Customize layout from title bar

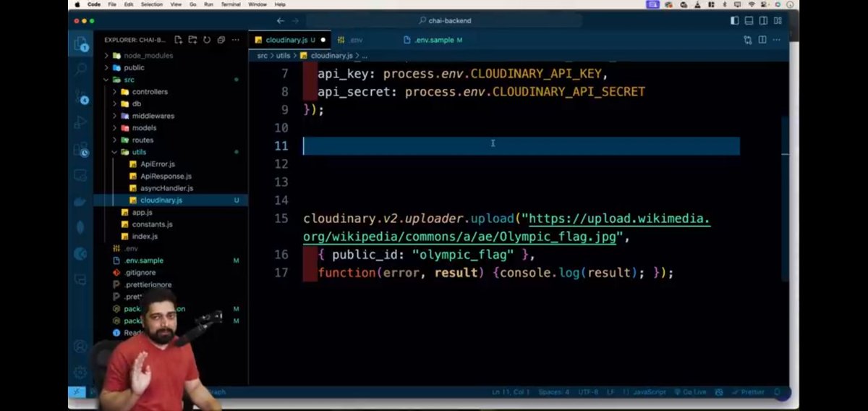point(778,21)
